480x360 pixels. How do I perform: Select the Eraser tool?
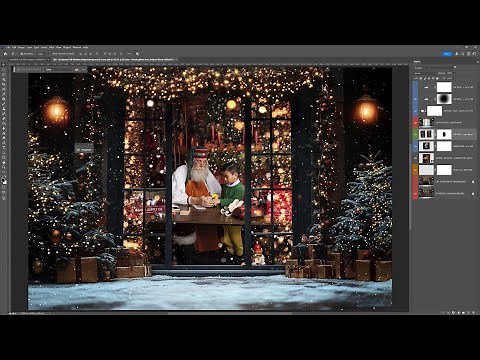pyautogui.click(x=4, y=118)
